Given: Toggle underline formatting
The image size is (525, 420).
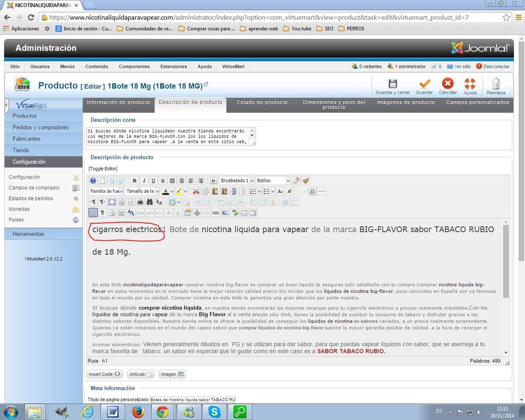Looking at the screenshot, I should click(x=153, y=180).
